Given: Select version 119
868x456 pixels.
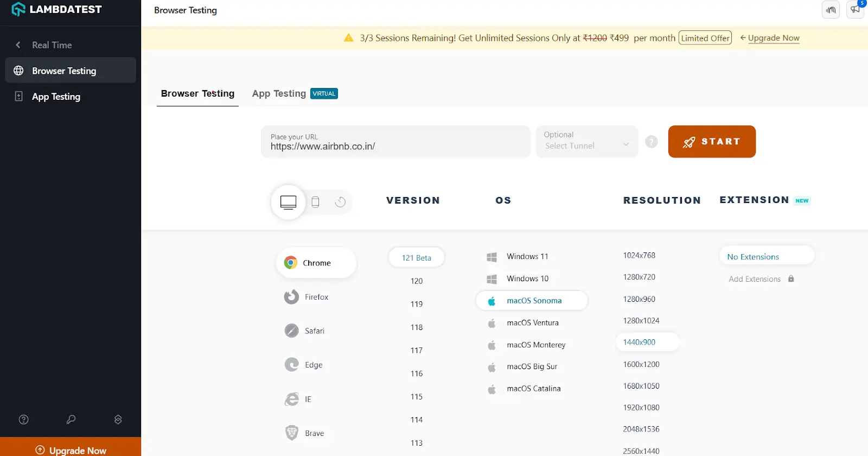Looking at the screenshot, I should click(416, 304).
